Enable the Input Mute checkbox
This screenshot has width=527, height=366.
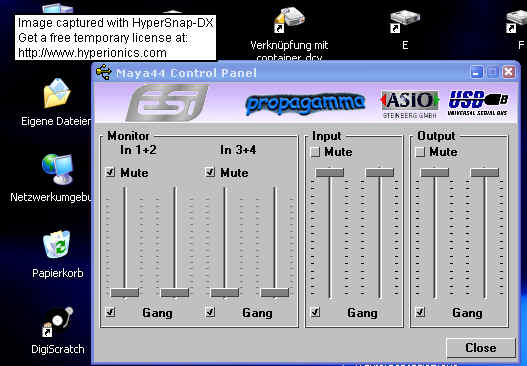click(x=315, y=152)
